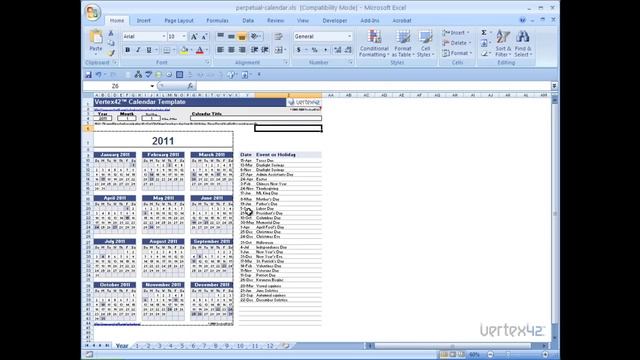This screenshot has height=360, width=640.
Task: Toggle Align Text Left
Action: pos(220,50)
